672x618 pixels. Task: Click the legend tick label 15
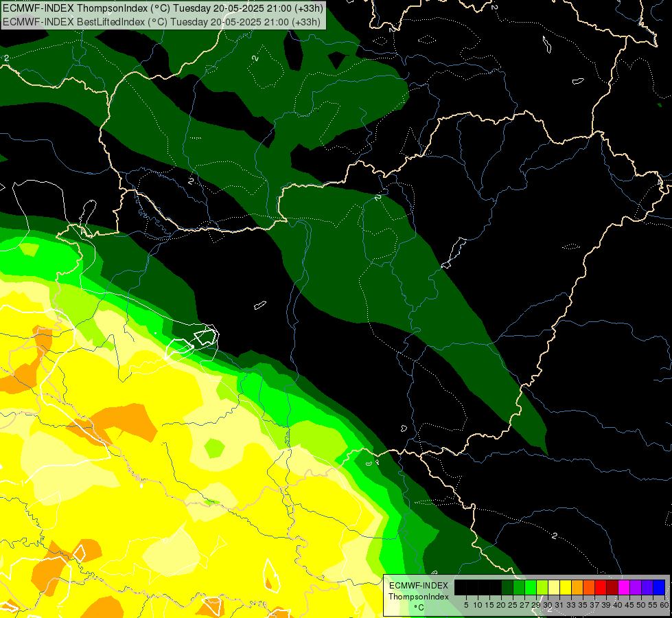pyautogui.click(x=489, y=605)
